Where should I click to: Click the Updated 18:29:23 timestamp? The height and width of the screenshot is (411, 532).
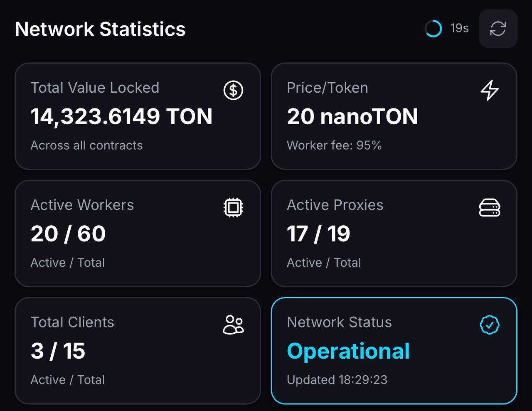(x=337, y=380)
